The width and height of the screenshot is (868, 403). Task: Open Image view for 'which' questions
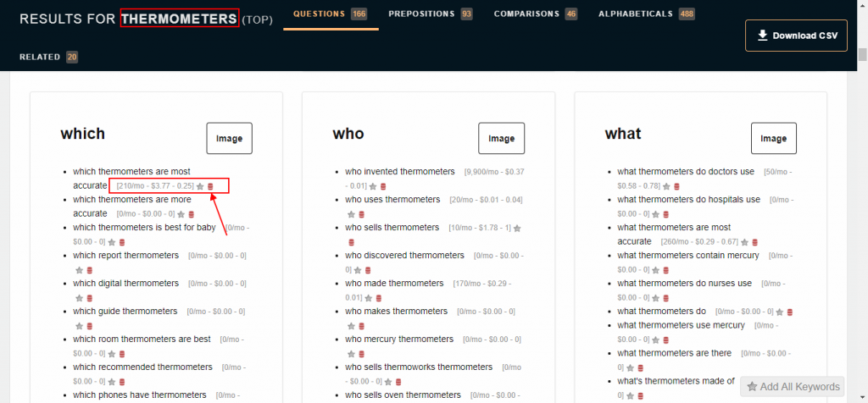(x=229, y=138)
